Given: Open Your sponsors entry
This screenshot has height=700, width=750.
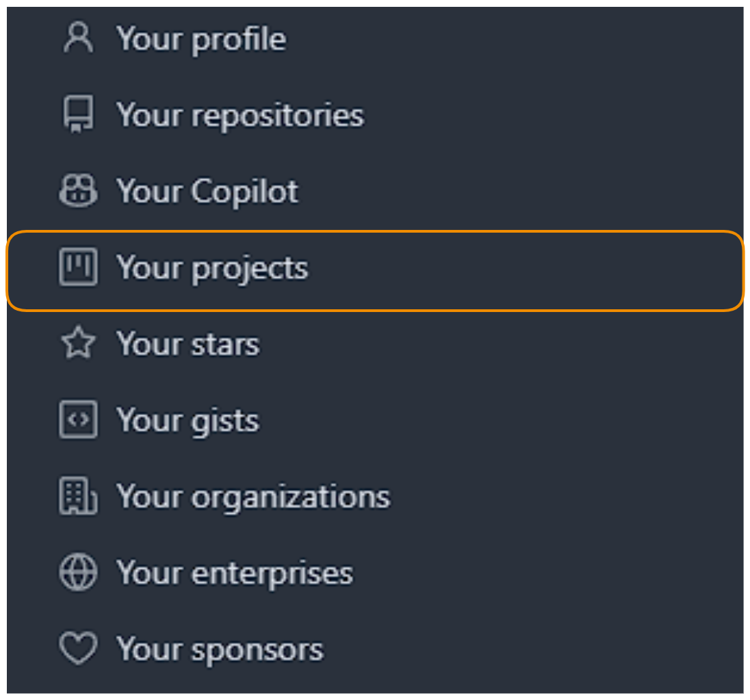Looking at the screenshot, I should click(x=220, y=650).
